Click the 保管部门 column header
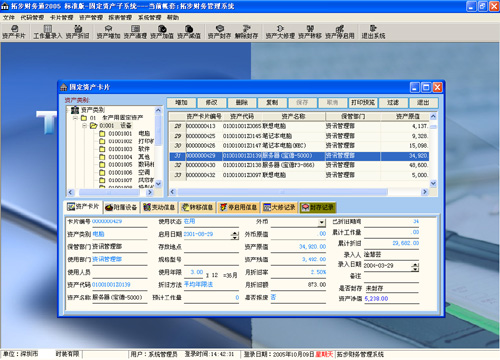The image size is (500, 360). tap(353, 116)
